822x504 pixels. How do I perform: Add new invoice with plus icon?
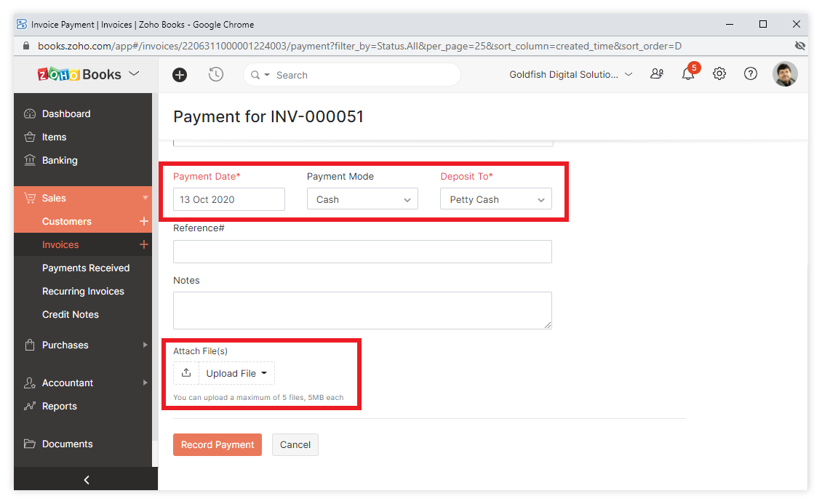(144, 244)
